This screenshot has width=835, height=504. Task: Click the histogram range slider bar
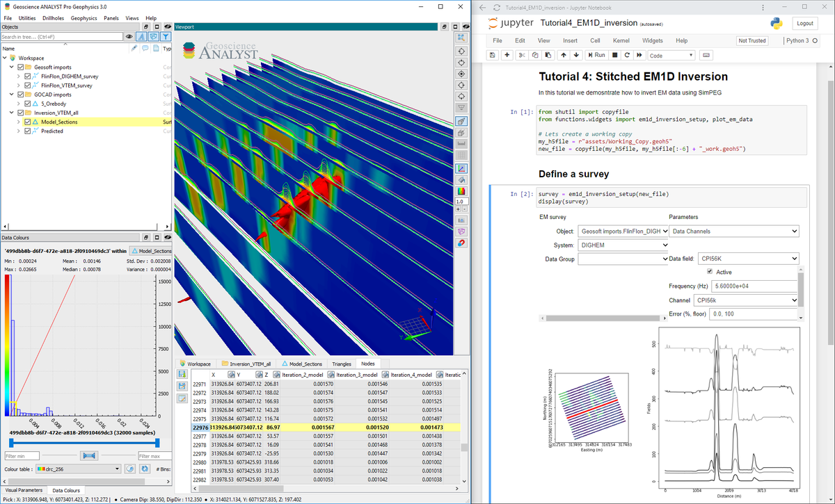pos(83,441)
